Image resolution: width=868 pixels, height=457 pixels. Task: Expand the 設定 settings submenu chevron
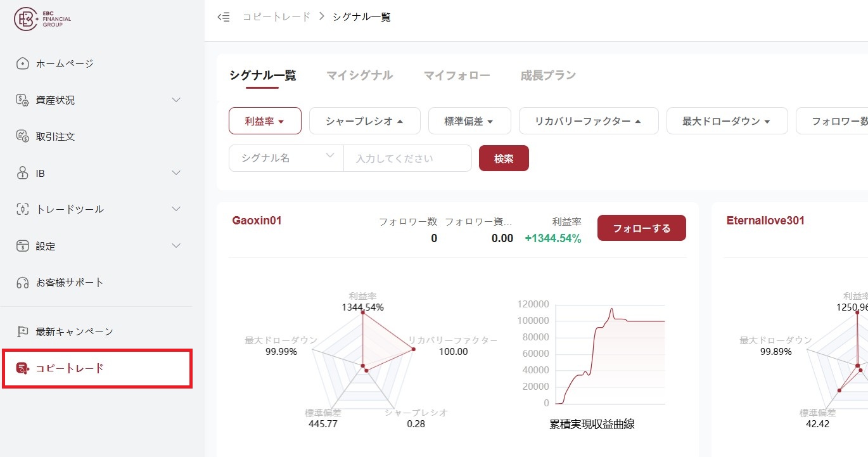coord(176,246)
